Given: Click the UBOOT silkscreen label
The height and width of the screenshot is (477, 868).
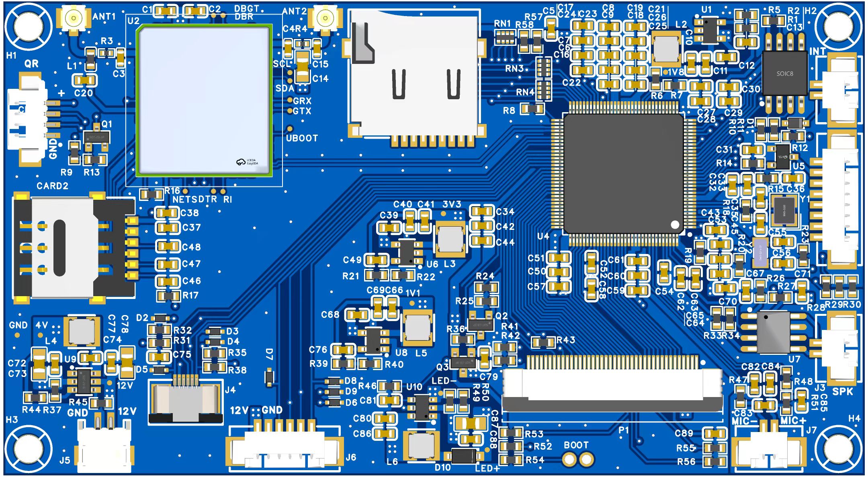Looking at the screenshot, I should [302, 138].
